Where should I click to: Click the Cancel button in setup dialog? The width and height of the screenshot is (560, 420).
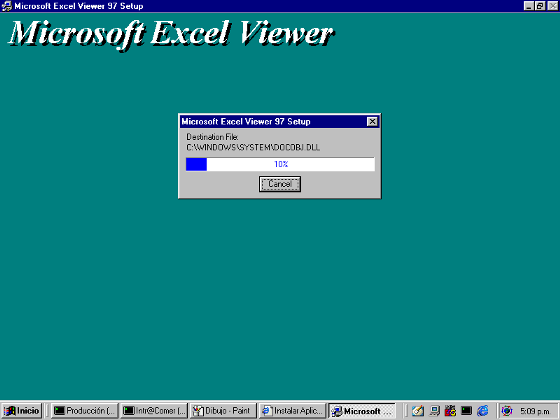click(x=280, y=184)
